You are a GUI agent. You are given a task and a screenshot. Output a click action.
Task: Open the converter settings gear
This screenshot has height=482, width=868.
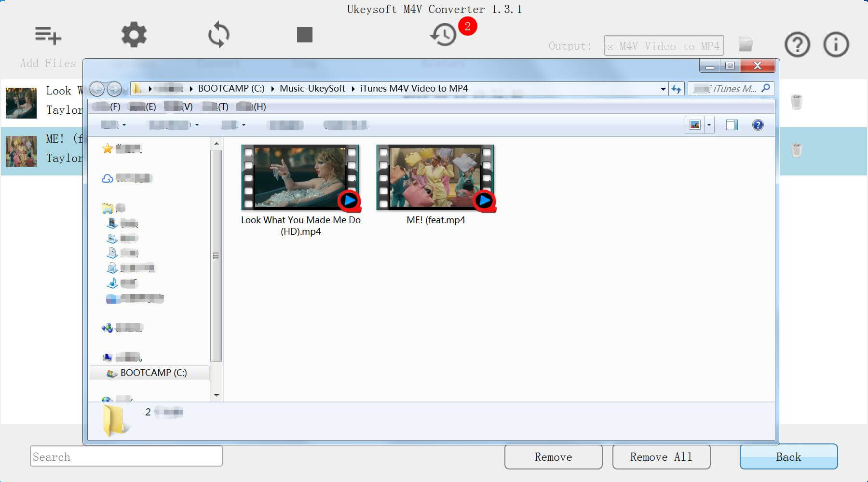[x=134, y=35]
